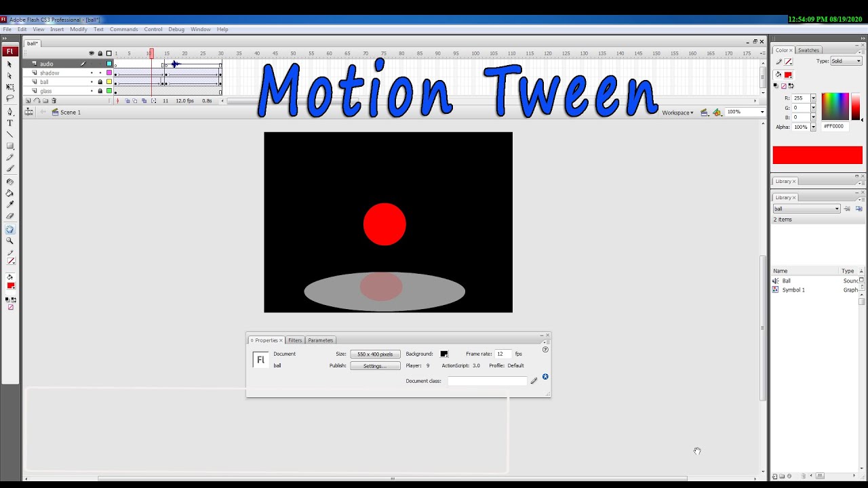868x488 pixels.
Task: Open Library document dropdown showing ball
Action: (x=806, y=209)
